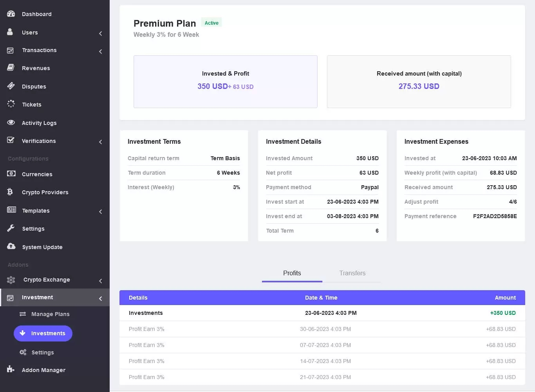The height and width of the screenshot is (392, 535).
Task: Expand the Users submenu chevron
Action: tap(101, 33)
